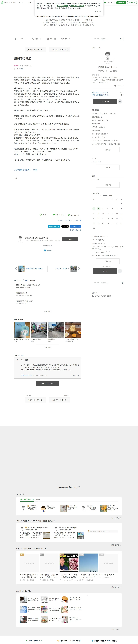138x644 pixels.
Task: Expand the 2025年 monthly archive plus icon
Action: [x=98, y=179]
